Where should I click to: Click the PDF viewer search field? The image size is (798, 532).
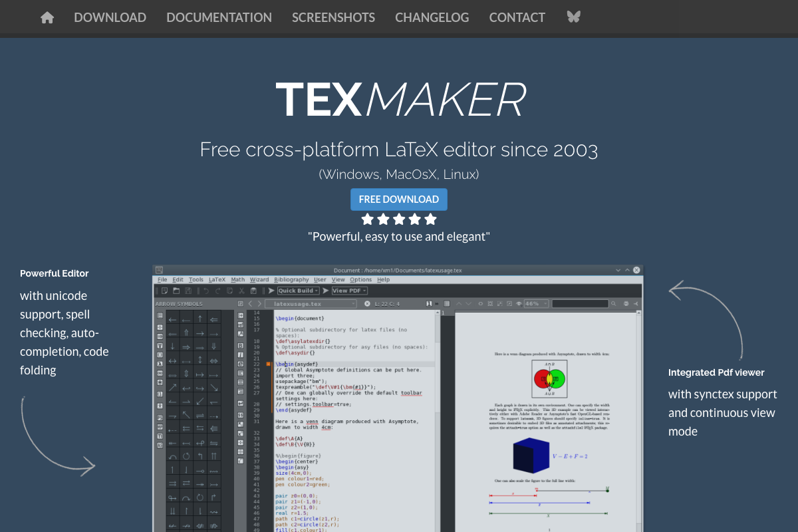pos(581,304)
